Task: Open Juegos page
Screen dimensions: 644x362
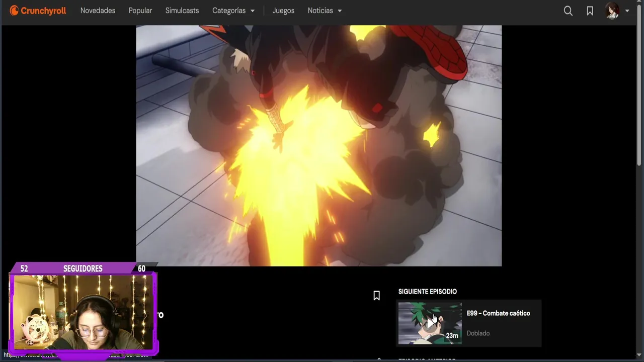Action: point(283,11)
